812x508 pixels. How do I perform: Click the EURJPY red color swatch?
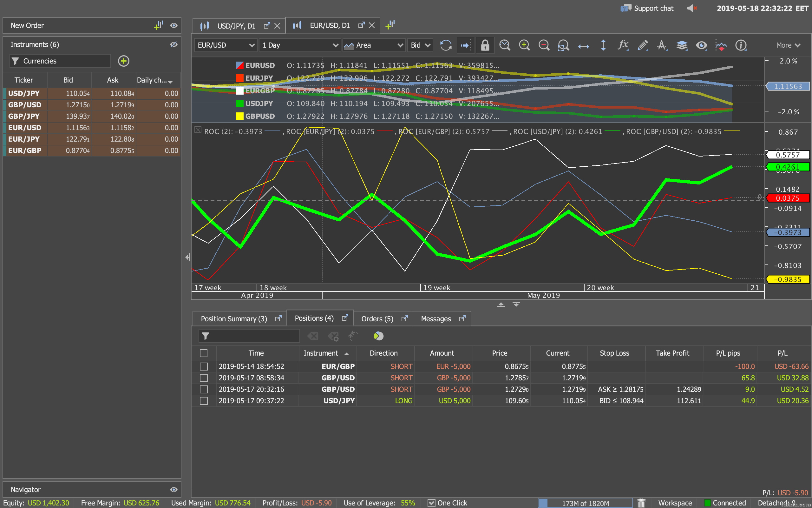(x=239, y=78)
